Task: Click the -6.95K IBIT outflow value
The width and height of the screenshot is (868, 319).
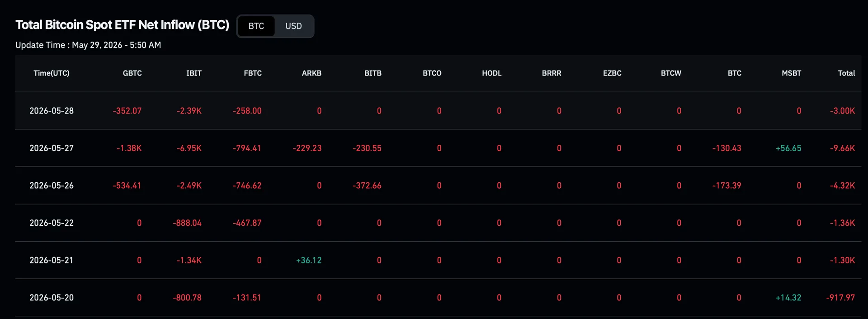Action: point(189,148)
